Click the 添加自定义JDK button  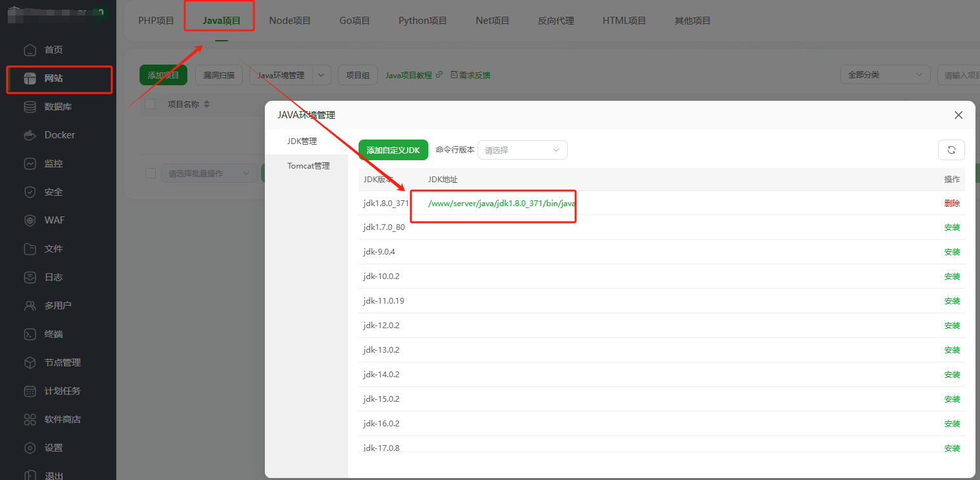393,150
